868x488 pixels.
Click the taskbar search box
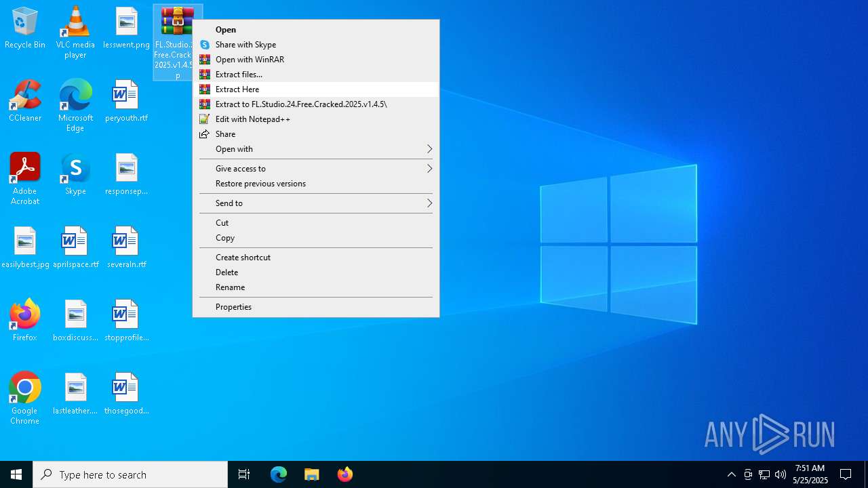130,474
